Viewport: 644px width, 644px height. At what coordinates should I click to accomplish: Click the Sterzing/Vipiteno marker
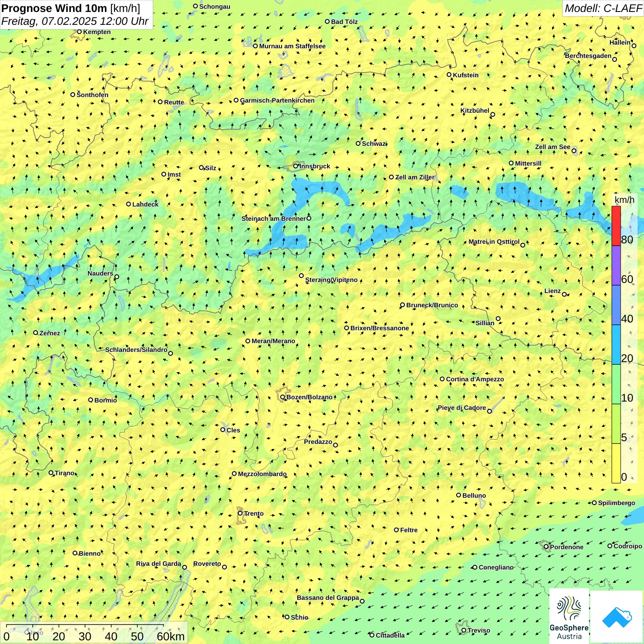pos(301,276)
